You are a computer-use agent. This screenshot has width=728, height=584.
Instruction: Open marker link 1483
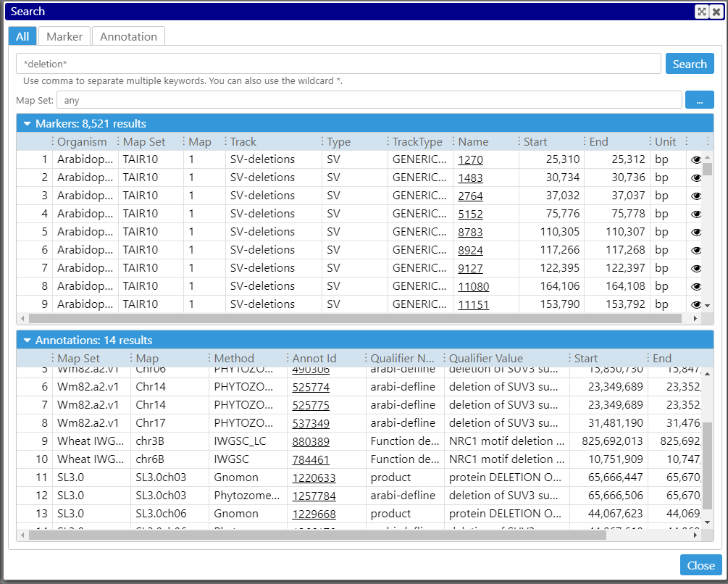pos(470,178)
